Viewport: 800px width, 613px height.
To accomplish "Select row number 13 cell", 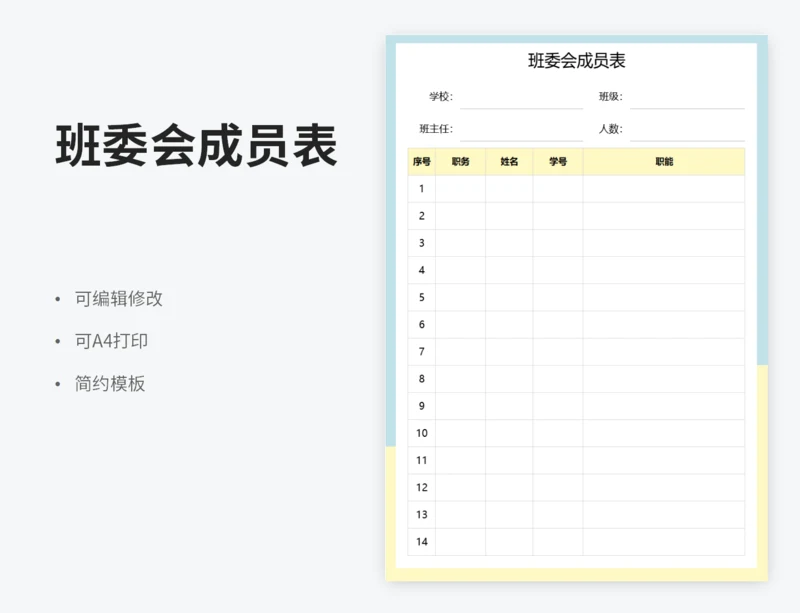I will 421,514.
